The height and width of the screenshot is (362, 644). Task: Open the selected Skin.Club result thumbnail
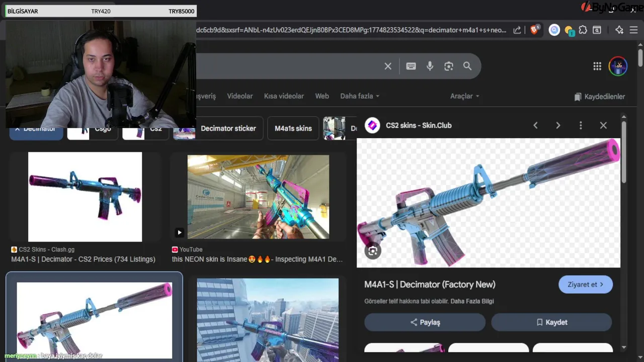tap(94, 320)
